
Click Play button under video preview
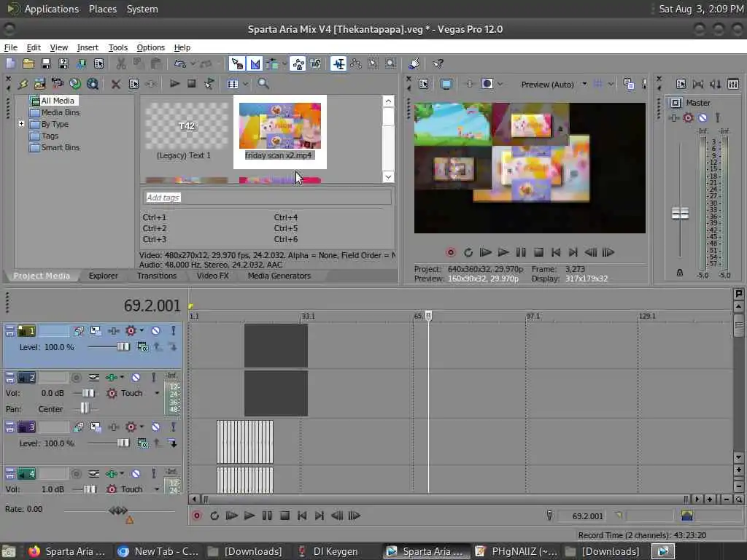coord(503,252)
